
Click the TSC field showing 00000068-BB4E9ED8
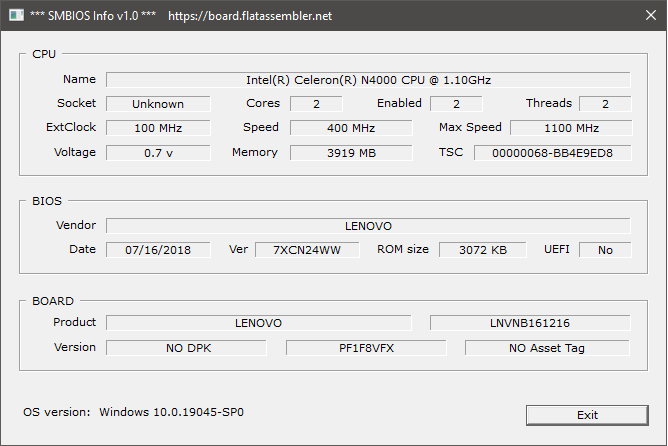553,153
